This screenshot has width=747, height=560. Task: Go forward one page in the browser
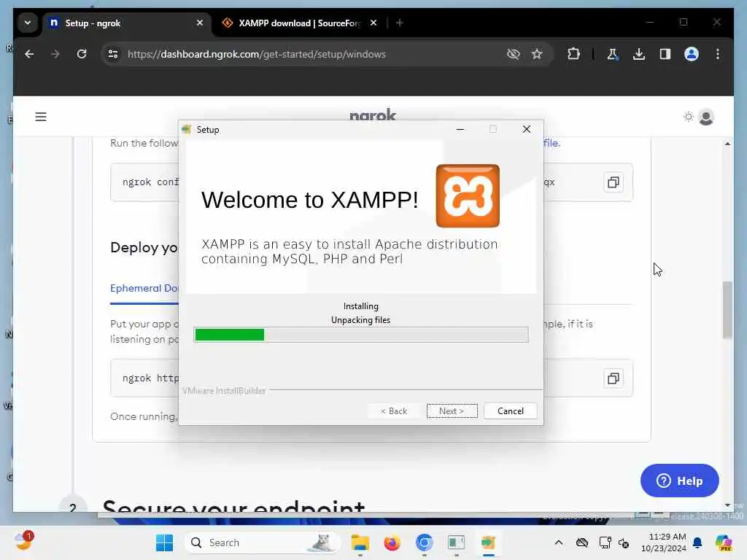coord(55,54)
